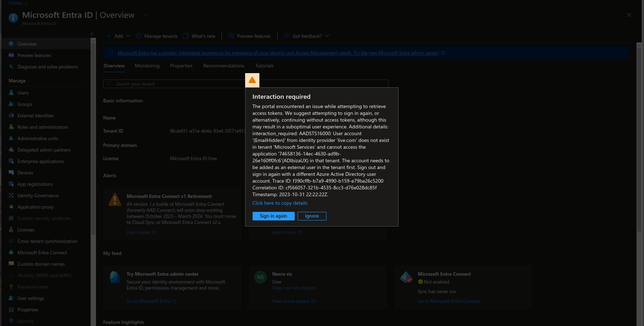The image size is (644, 326).
Task: Expand the Got feedback dropdown chevron
Action: click(x=327, y=36)
